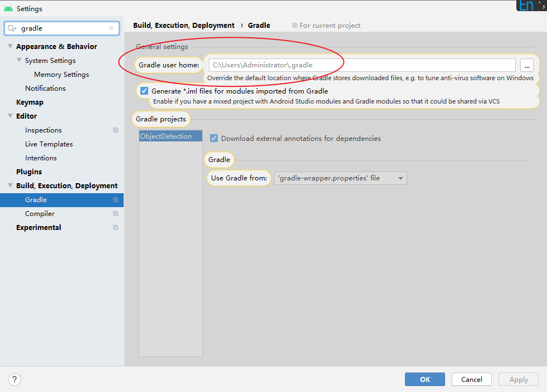Click the Apply button
This screenshot has height=392, width=547.
[x=519, y=379]
